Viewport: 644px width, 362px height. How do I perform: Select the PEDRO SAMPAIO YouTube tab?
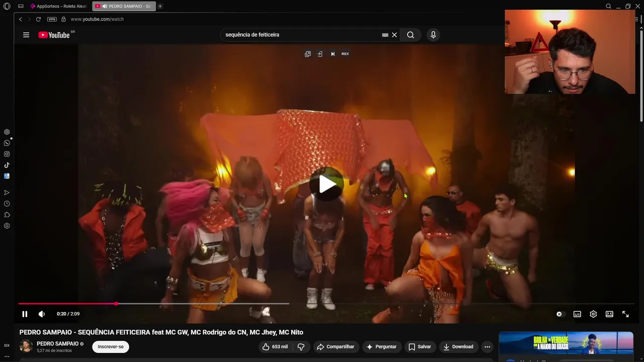(124, 6)
